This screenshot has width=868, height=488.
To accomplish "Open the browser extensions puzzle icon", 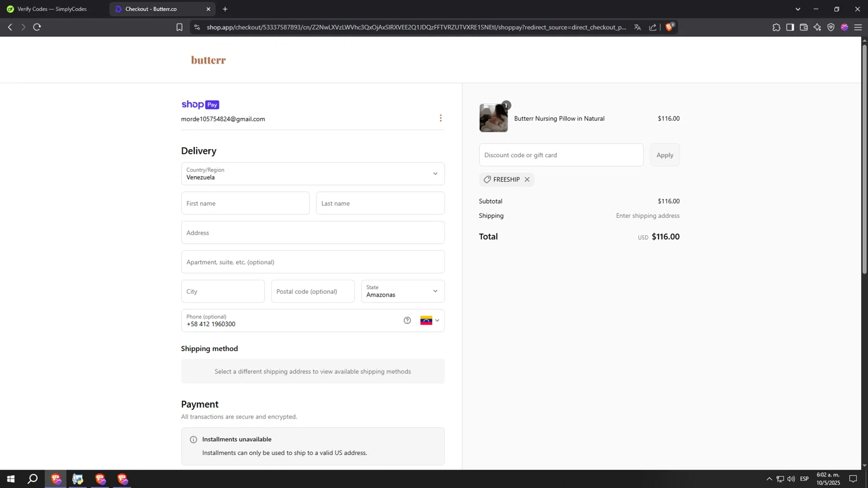I will pyautogui.click(x=776, y=27).
